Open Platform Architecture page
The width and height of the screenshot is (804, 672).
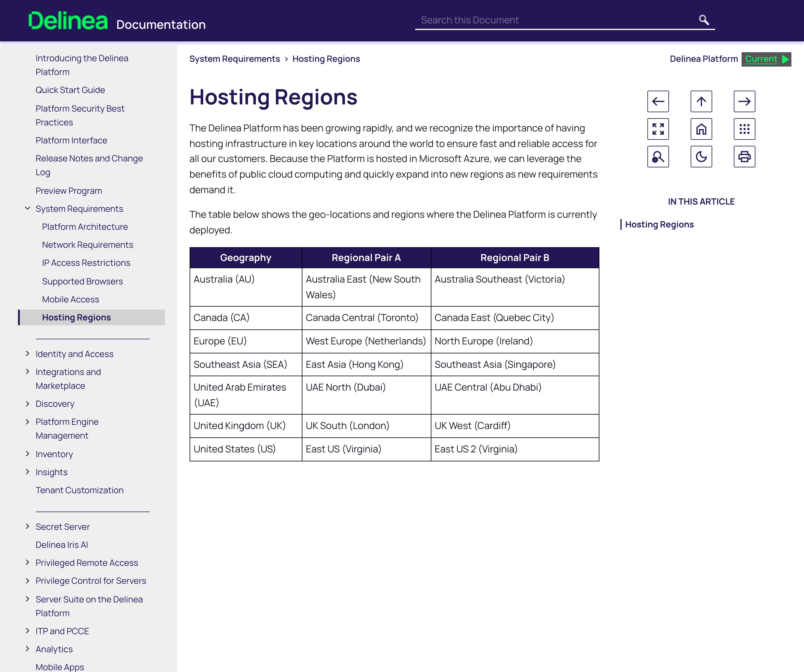[x=85, y=227]
